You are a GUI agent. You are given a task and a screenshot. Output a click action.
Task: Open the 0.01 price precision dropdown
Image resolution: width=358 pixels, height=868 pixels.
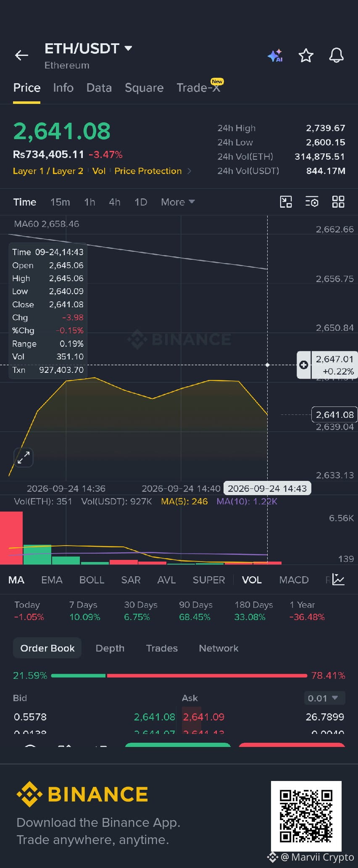coord(324,698)
